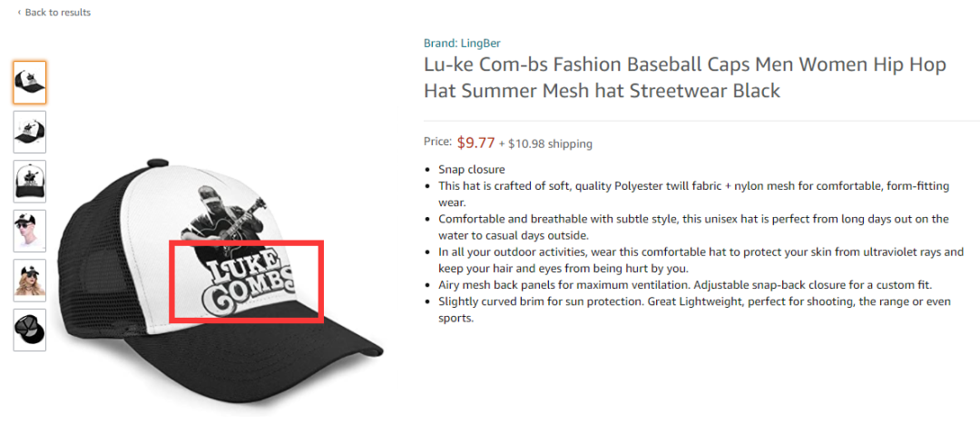Click the $10.98 shipping text
Screen dimensions: 980x434
(x=550, y=143)
